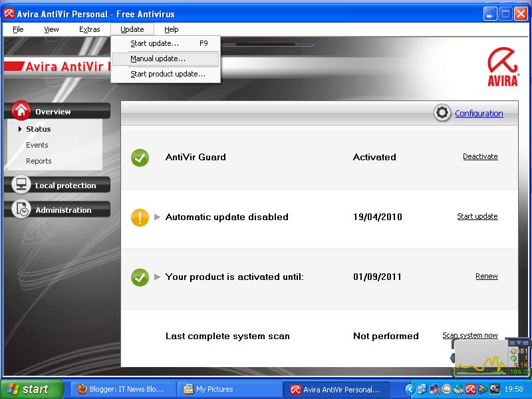
Task: Click the AntiVir Guard label
Action: [196, 157]
